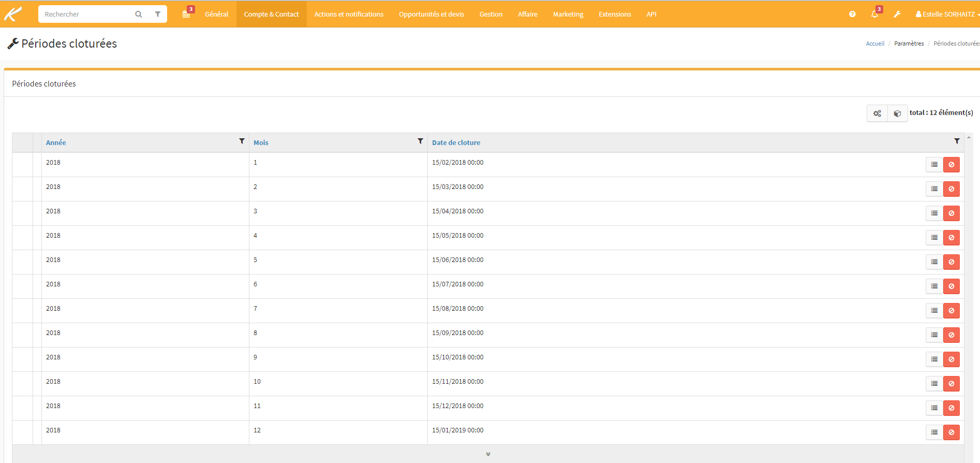Open the Général menu

click(216, 14)
